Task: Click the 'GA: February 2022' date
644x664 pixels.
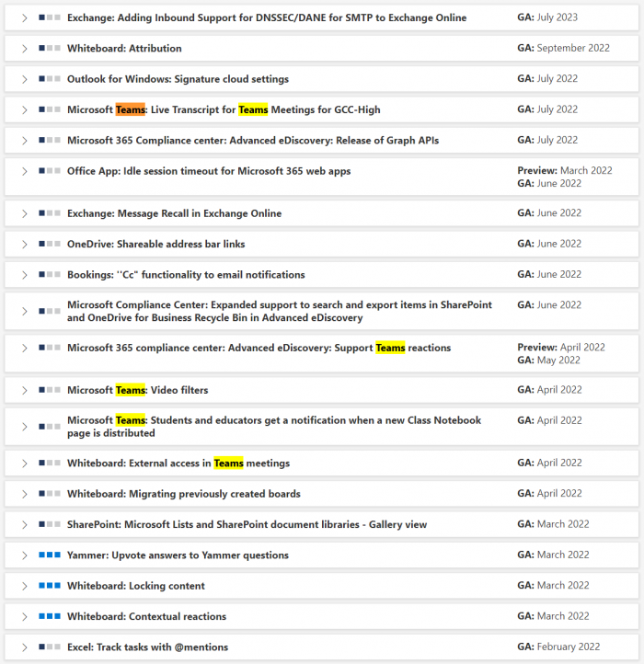Action: [558, 647]
